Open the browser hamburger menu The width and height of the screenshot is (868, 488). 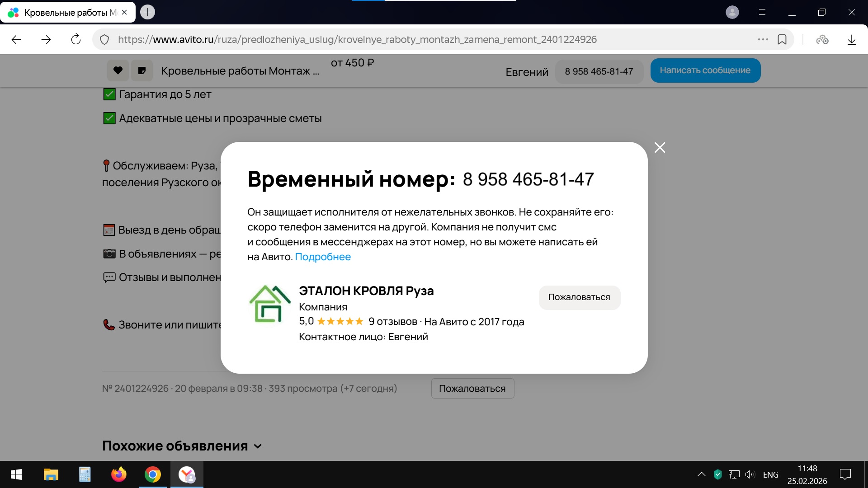[x=762, y=12]
